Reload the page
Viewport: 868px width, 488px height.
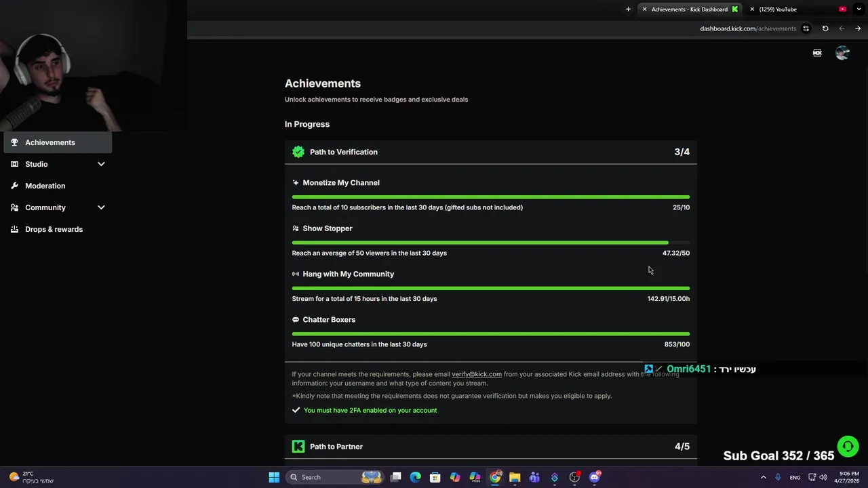[x=825, y=28]
